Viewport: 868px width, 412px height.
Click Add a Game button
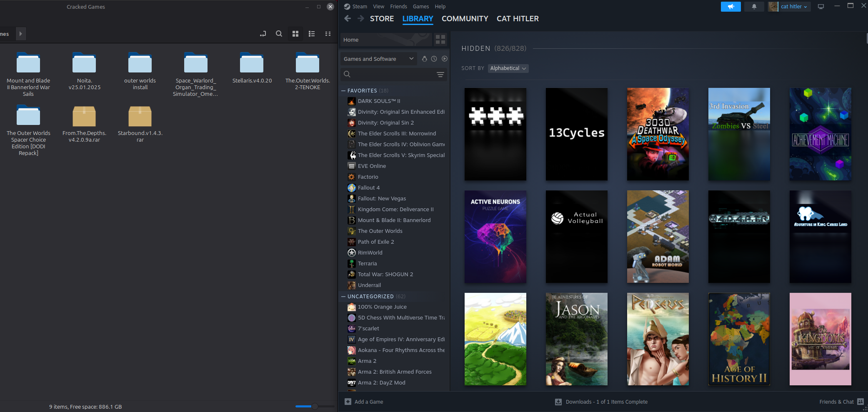tap(364, 402)
